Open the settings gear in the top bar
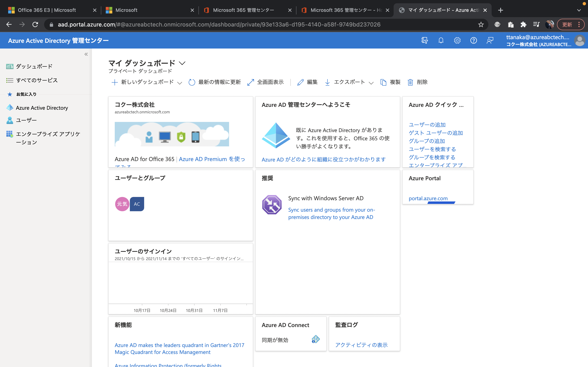The image size is (588, 367). tap(457, 40)
